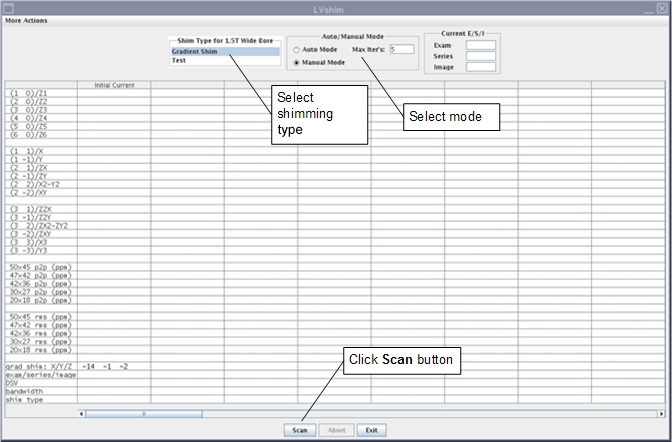Select the Manual Mode radio button
The width and height of the screenshot is (672, 442).
[x=297, y=62]
